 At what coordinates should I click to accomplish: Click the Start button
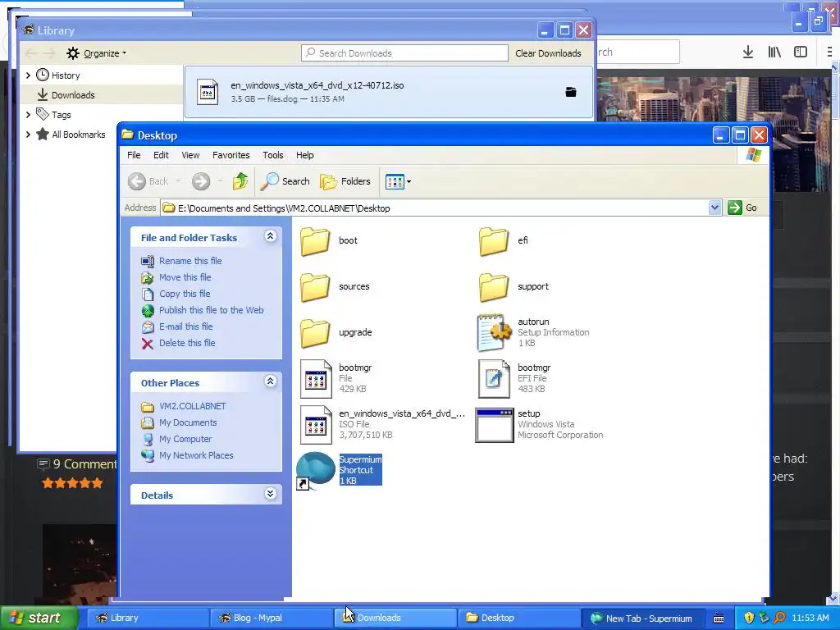[39, 618]
